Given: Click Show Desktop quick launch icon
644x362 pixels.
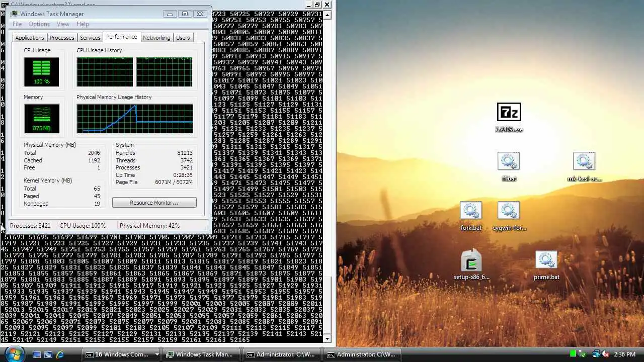Looking at the screenshot, I should [x=36, y=354].
